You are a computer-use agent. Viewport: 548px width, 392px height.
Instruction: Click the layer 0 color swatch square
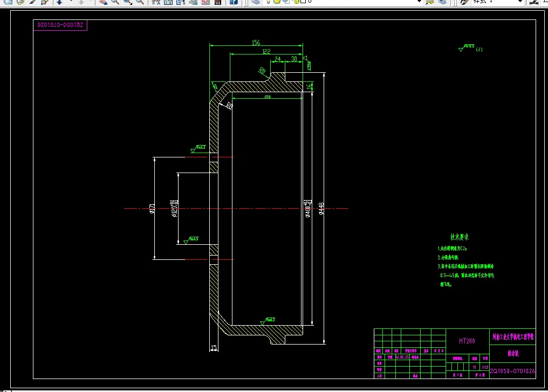coord(303,2)
